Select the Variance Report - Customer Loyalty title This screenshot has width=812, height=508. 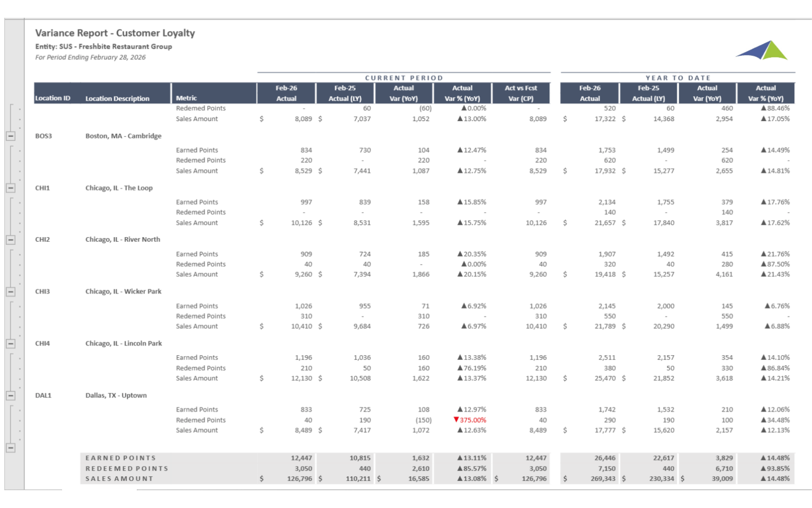(115, 33)
